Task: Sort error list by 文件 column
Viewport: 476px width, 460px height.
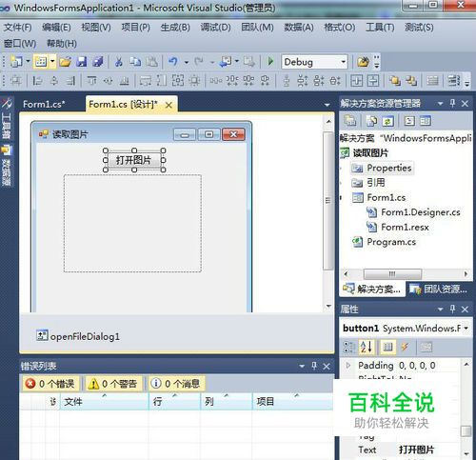Action: (104, 402)
